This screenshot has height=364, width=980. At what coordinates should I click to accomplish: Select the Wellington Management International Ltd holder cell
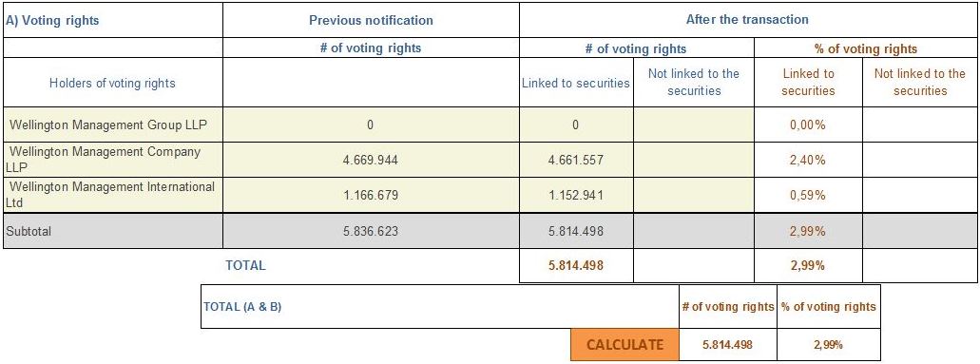pyautogui.click(x=113, y=195)
